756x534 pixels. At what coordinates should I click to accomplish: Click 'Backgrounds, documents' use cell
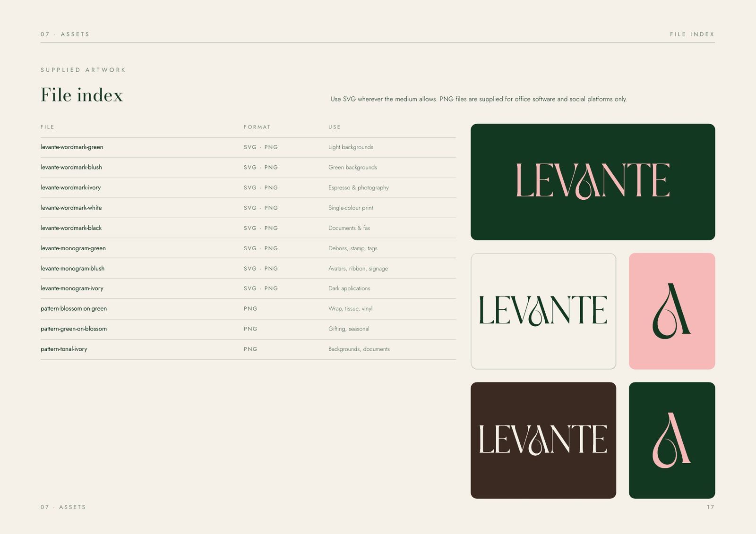tap(359, 349)
